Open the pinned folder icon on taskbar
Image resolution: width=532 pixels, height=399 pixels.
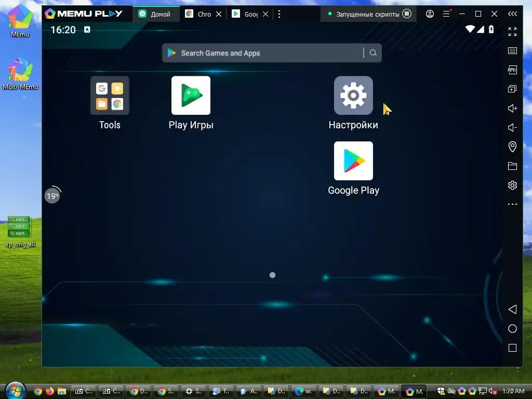click(61, 391)
